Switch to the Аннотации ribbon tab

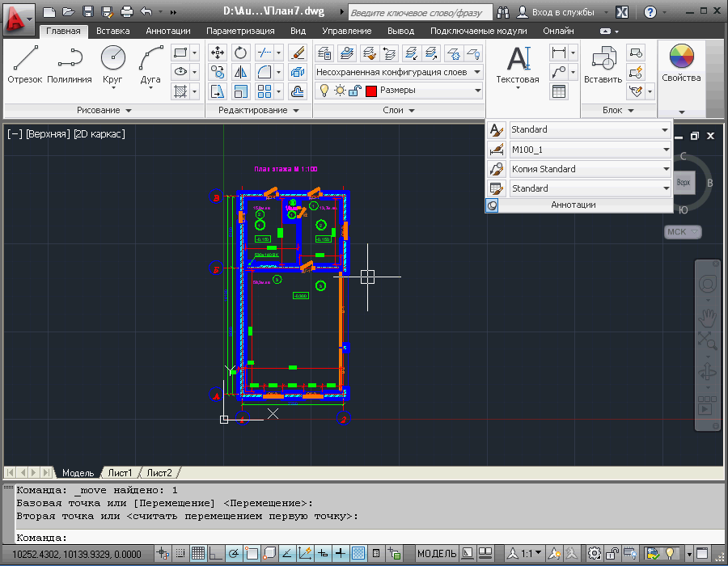tap(168, 31)
